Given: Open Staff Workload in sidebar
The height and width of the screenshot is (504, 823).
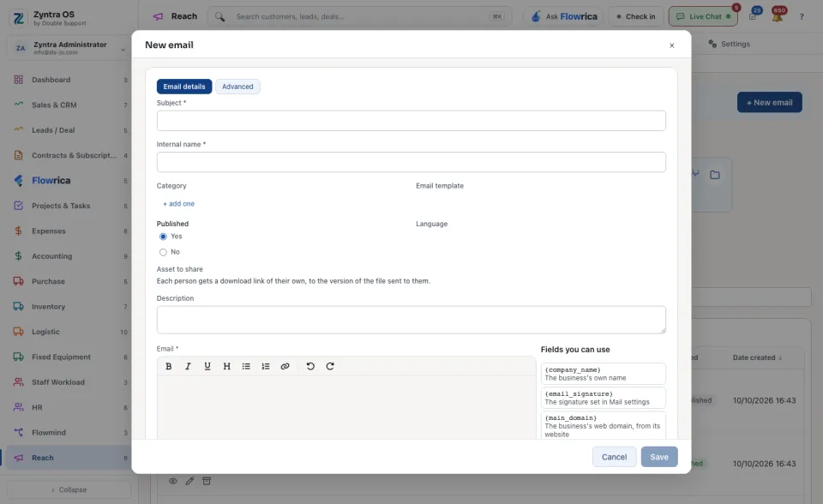Looking at the screenshot, I should tap(69, 382).
